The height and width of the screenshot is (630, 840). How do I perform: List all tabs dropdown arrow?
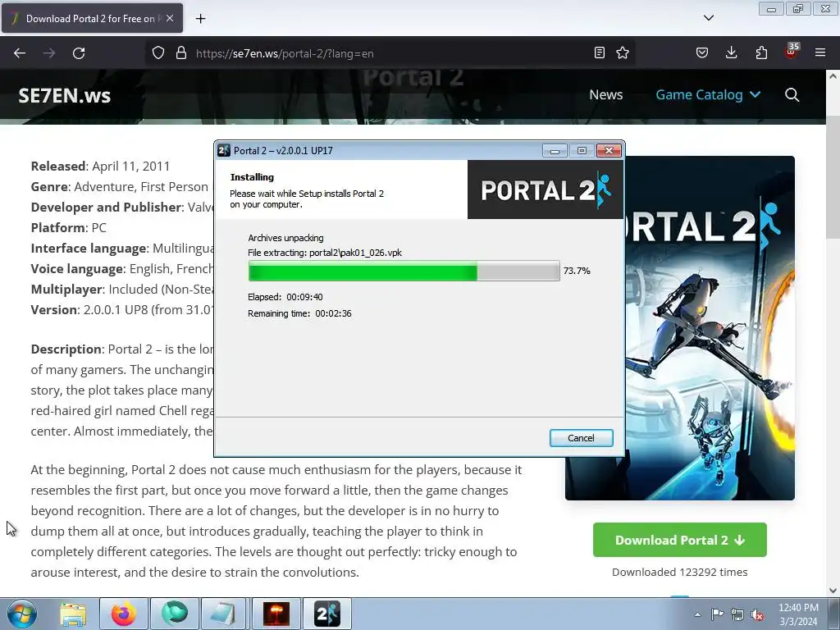click(x=708, y=18)
